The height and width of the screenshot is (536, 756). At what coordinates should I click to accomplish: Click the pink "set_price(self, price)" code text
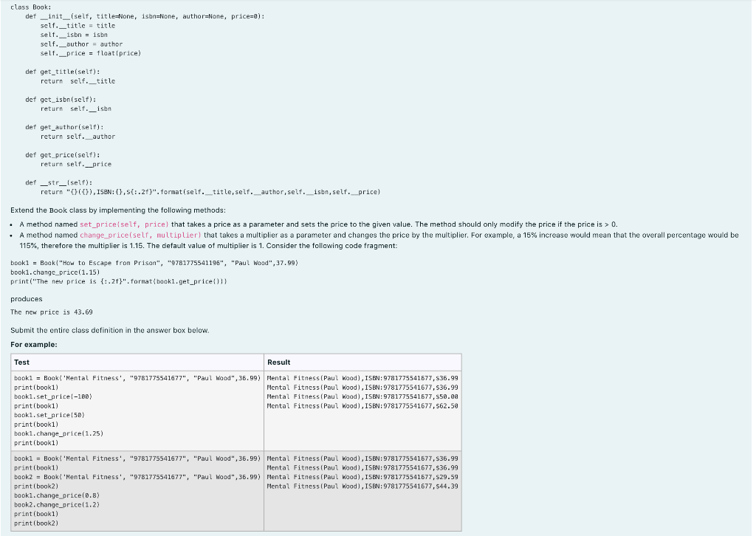point(124,224)
